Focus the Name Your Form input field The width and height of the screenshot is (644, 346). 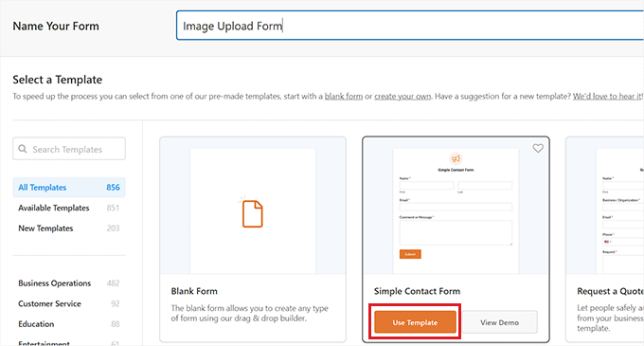pos(410,26)
